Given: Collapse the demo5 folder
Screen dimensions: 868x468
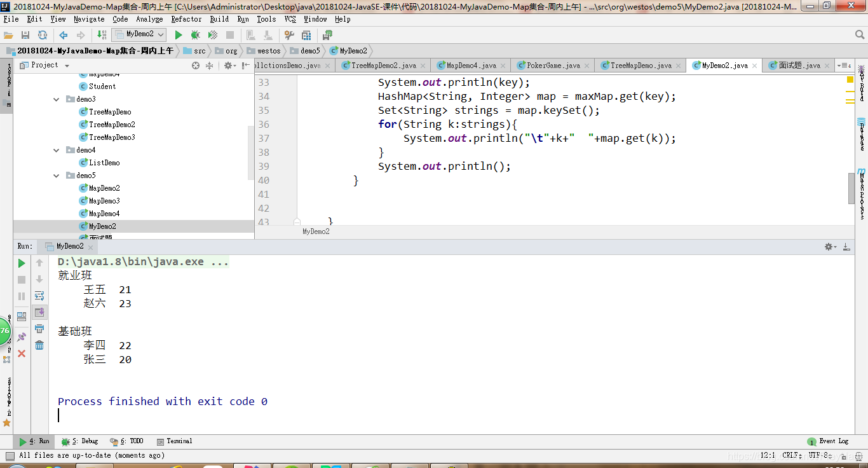Looking at the screenshot, I should coord(58,175).
